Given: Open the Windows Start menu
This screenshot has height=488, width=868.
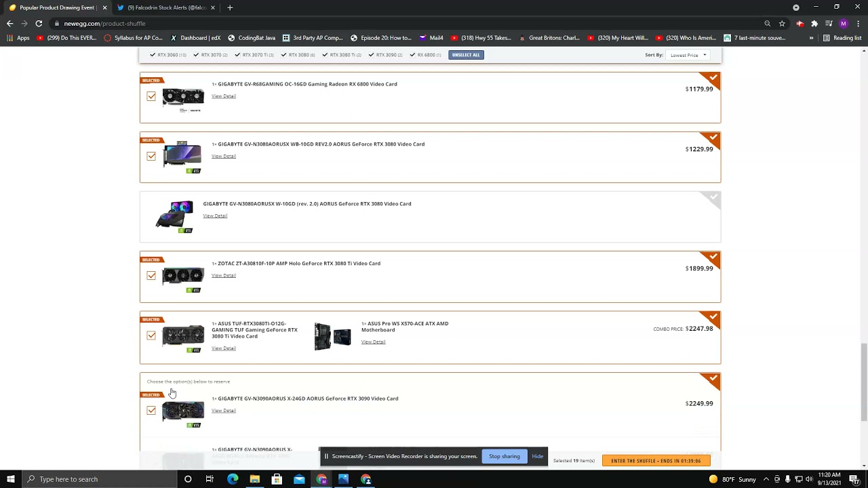Looking at the screenshot, I should tap(10, 479).
